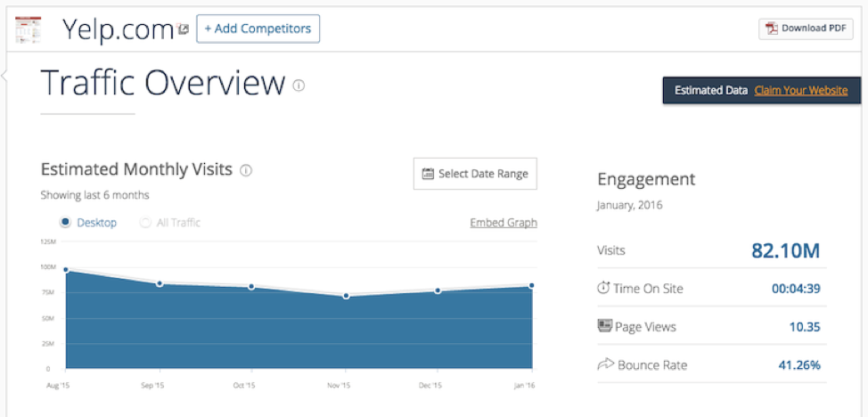This screenshot has width=868, height=417.
Task: Download the PDF report
Action: (x=806, y=29)
